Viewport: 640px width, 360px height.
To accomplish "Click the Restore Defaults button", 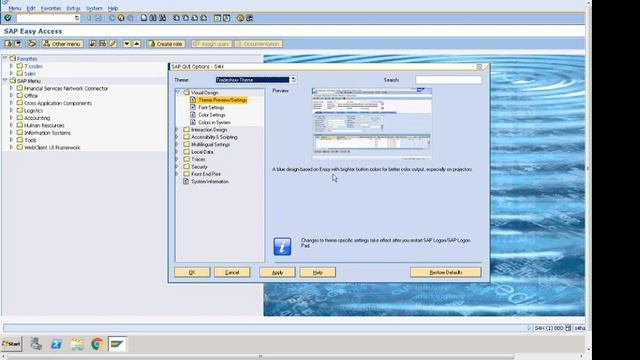I will pyautogui.click(x=446, y=272).
